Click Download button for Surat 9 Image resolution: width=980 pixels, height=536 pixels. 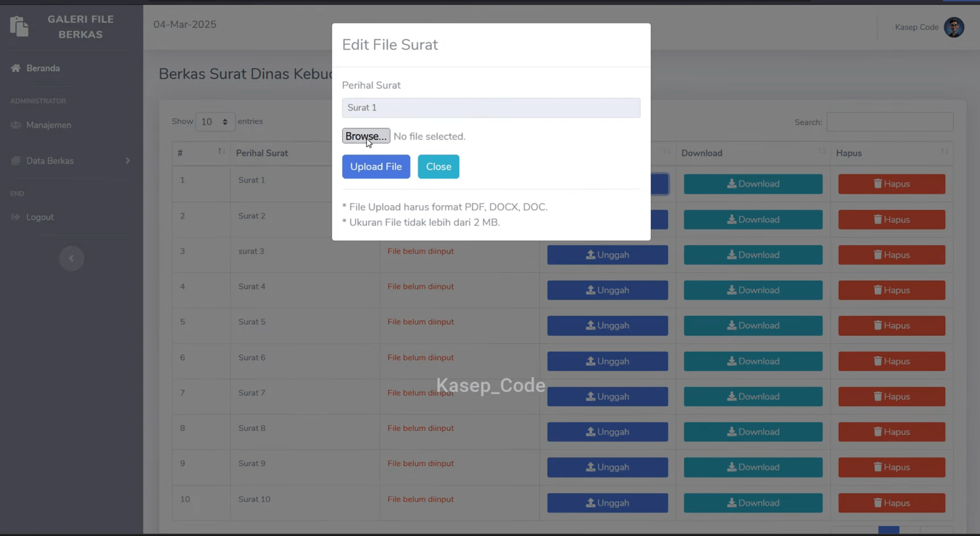753,467
